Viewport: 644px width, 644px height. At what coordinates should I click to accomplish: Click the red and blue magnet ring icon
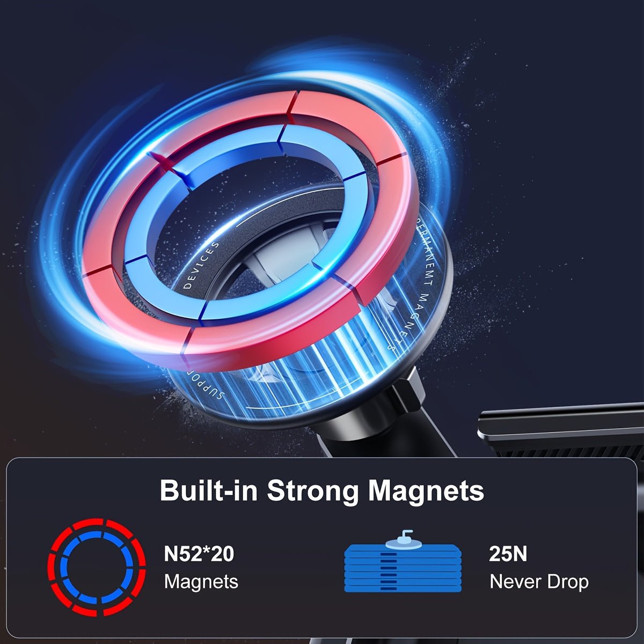[x=97, y=567]
